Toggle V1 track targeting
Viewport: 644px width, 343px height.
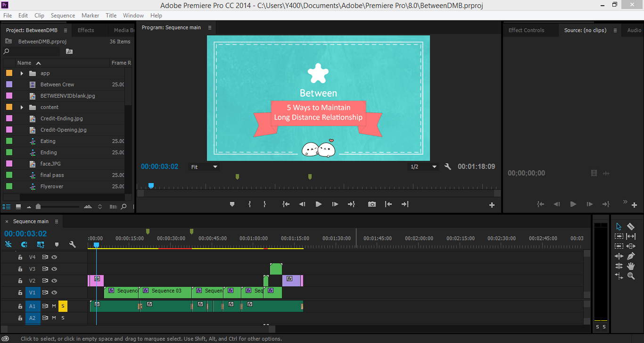pyautogui.click(x=33, y=293)
